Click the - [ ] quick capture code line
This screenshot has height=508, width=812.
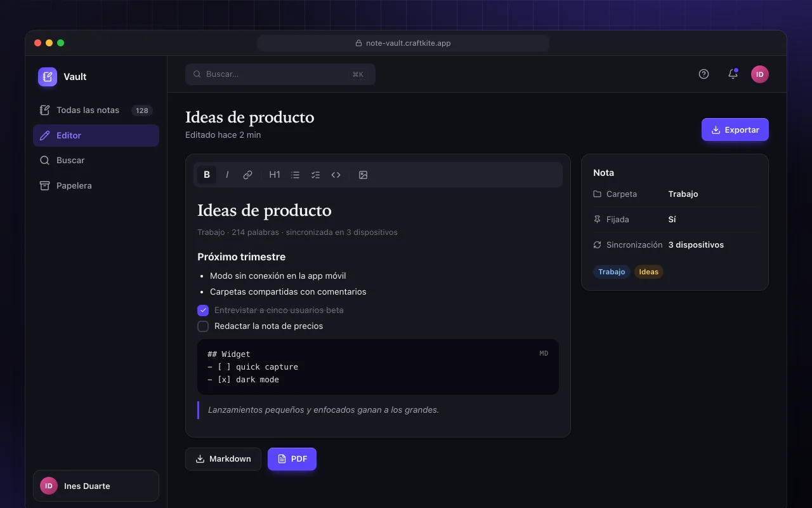(x=253, y=367)
